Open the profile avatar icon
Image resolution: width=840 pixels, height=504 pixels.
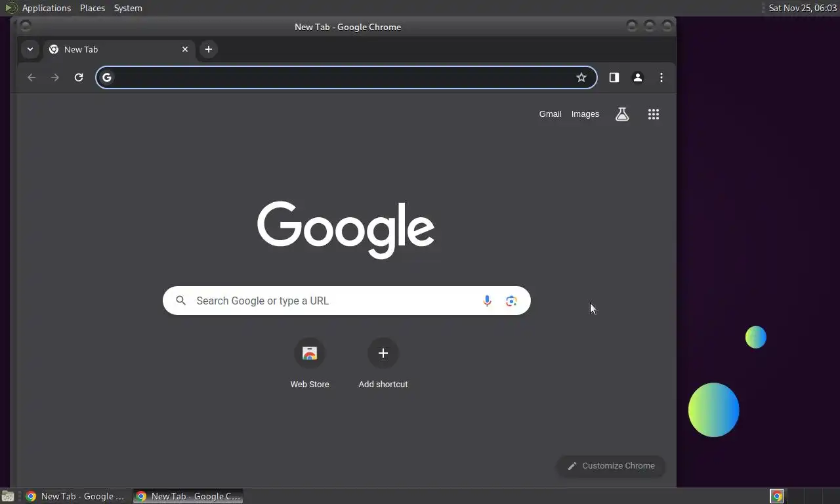tap(638, 77)
